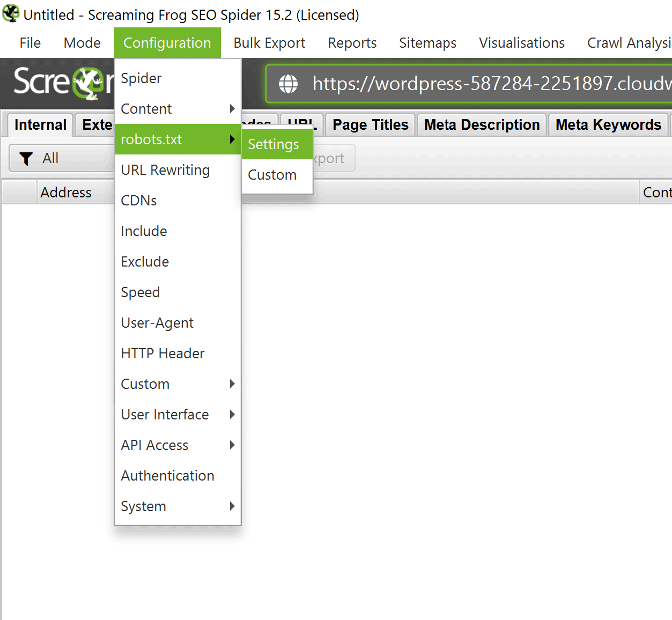
Task: Open URL Rewriting configuration
Action: coord(178,170)
